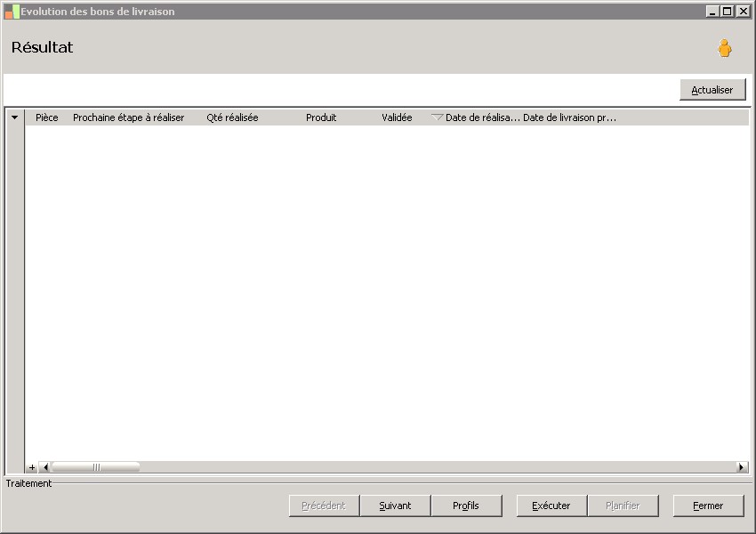The width and height of the screenshot is (756, 534).
Task: Sort by the Pièce column header
Action: (47, 117)
